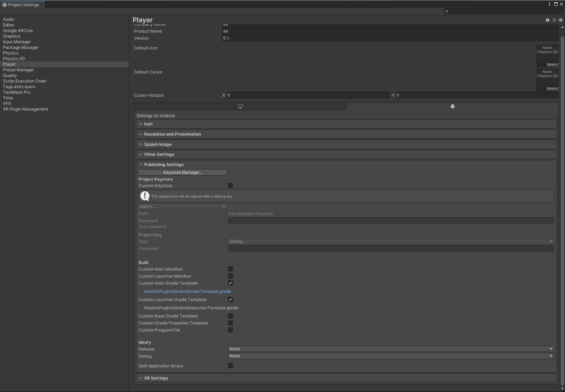Click the vertical scrollbar of Player panel

coord(562,197)
